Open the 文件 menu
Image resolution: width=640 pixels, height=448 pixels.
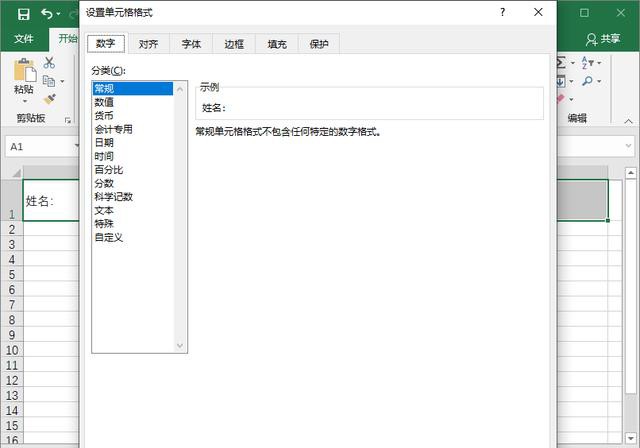click(24, 39)
